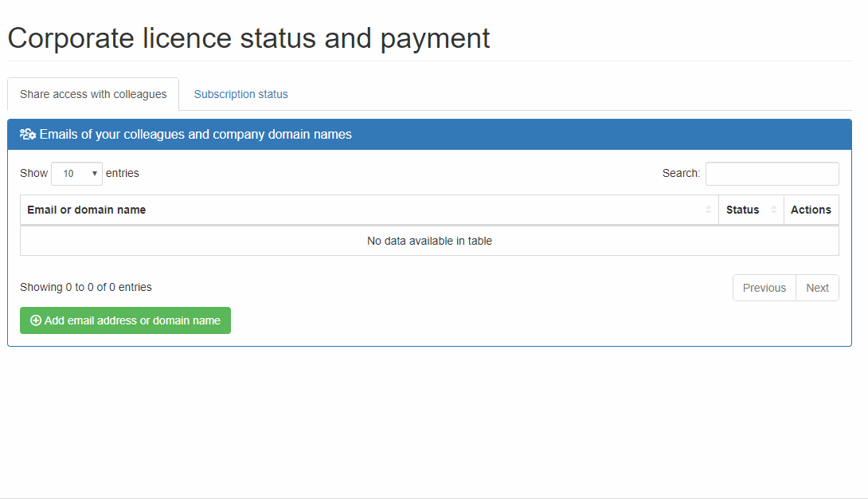The width and height of the screenshot is (868, 499).
Task: Go to Previous page of table
Action: 764,288
